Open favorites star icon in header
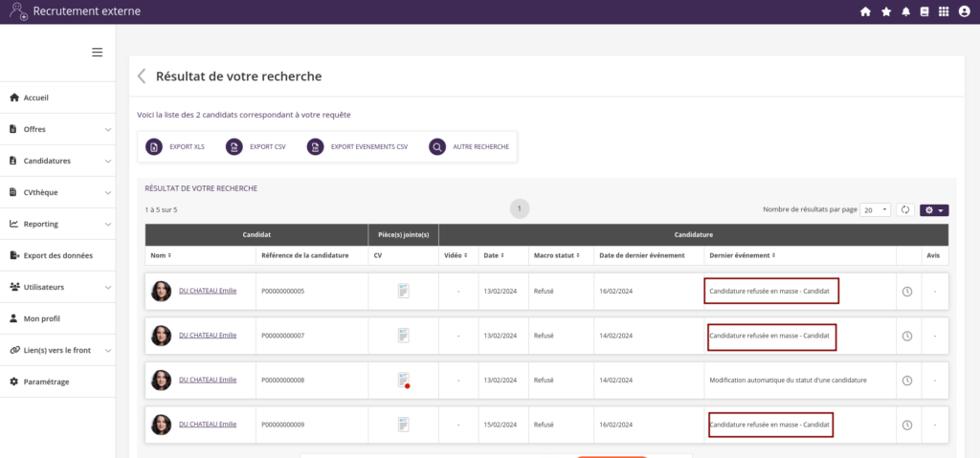 (886, 11)
